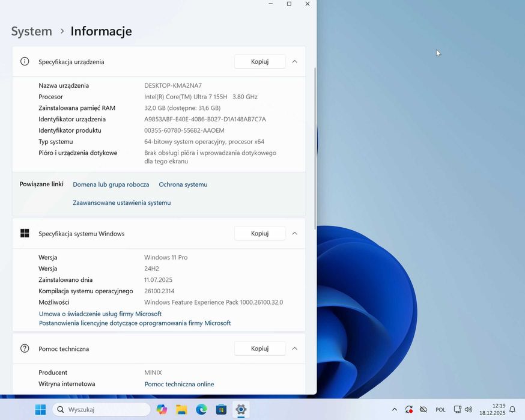Viewport: 525px width, 420px height.
Task: Show hidden tray icons chevron
Action: [x=395, y=409]
